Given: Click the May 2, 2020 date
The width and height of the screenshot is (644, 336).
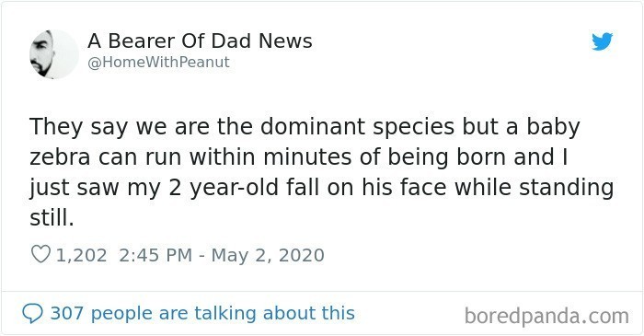Looking at the screenshot, I should click(268, 255).
